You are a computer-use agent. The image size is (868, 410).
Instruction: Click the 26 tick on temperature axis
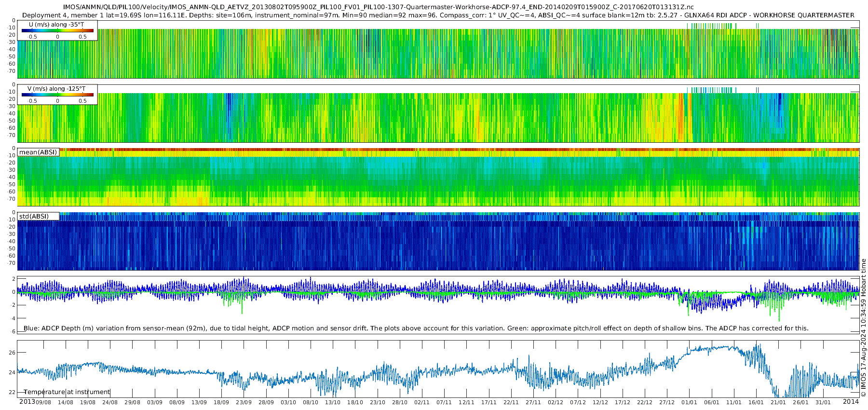(x=12, y=353)
